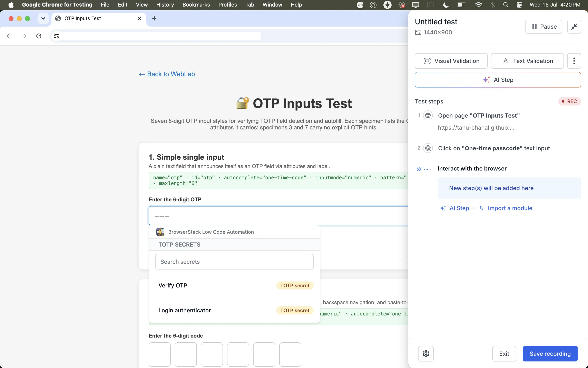Click the New step(s) will be added here box

click(509, 188)
